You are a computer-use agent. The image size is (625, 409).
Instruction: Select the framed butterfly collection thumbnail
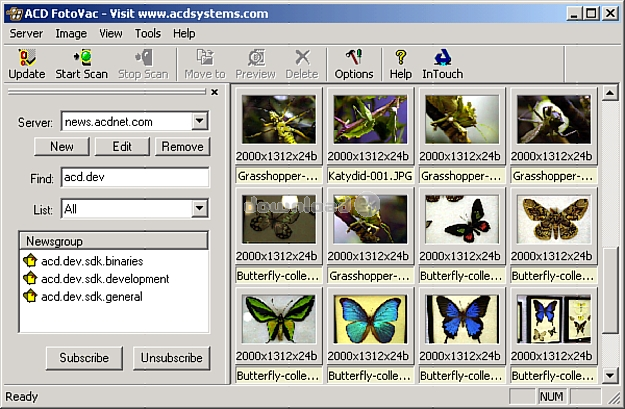(x=554, y=319)
